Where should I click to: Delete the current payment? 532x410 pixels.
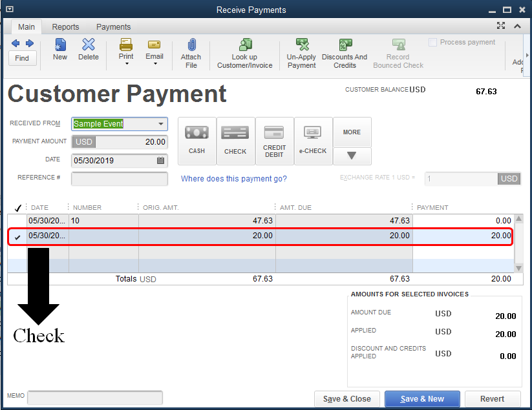point(89,50)
